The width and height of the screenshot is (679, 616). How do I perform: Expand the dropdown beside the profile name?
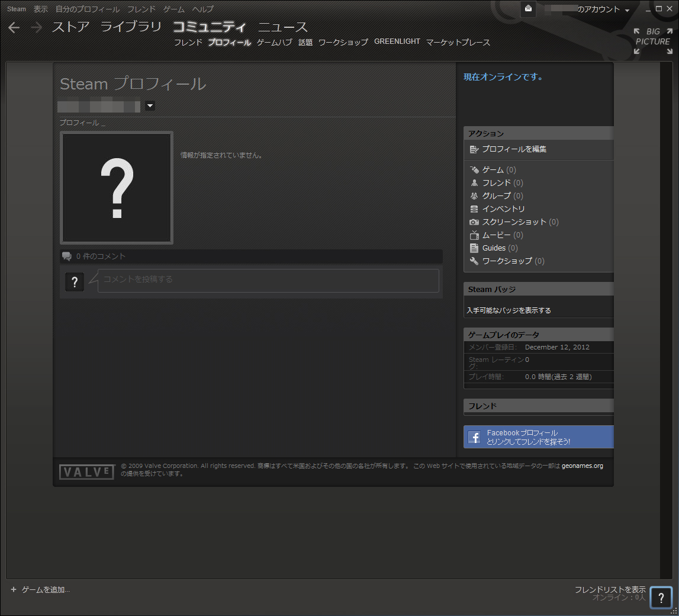150,106
